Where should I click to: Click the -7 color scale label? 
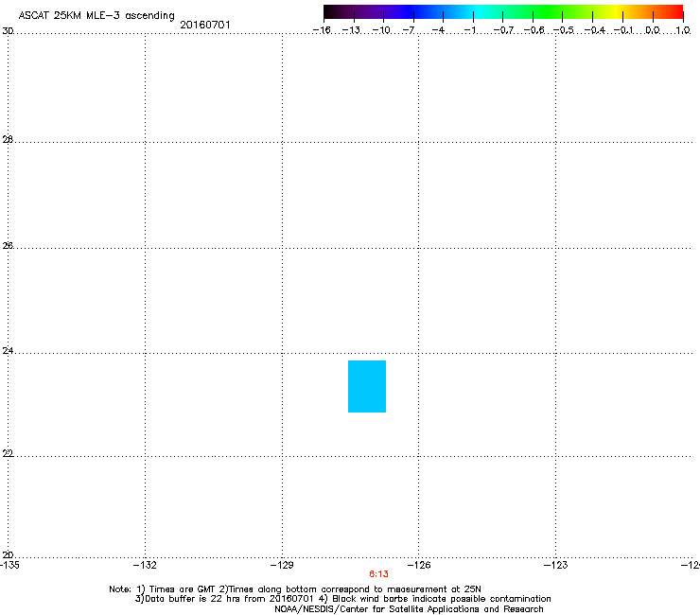pos(409,30)
